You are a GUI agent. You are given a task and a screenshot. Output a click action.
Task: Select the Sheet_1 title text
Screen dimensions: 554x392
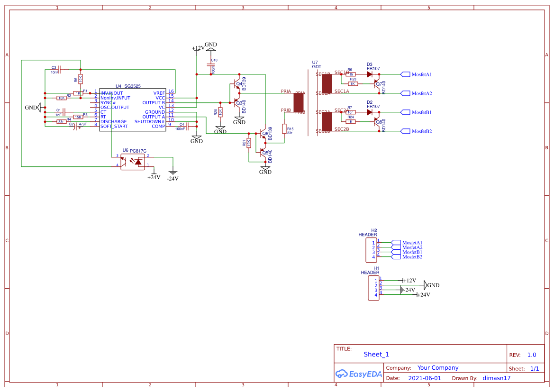tap(375, 354)
